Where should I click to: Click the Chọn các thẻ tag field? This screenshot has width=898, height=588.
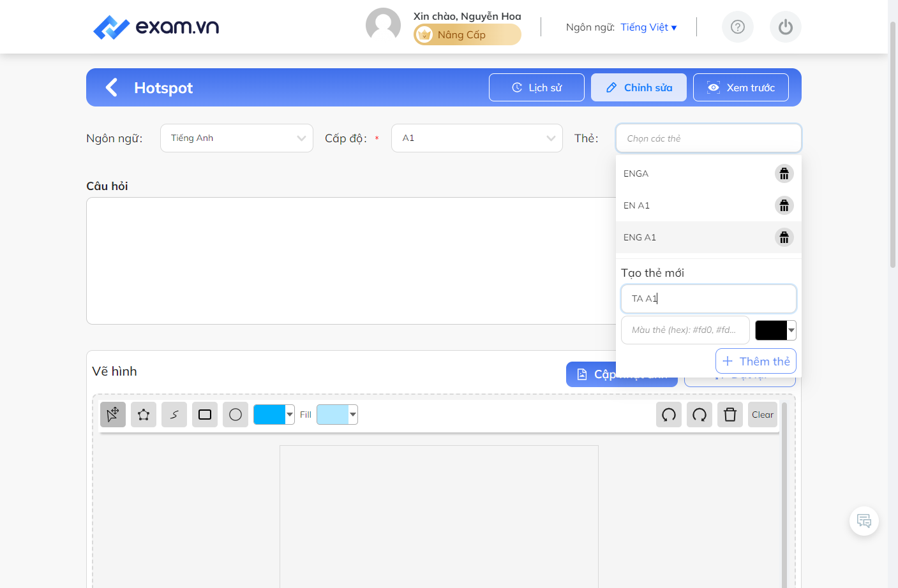[708, 138]
